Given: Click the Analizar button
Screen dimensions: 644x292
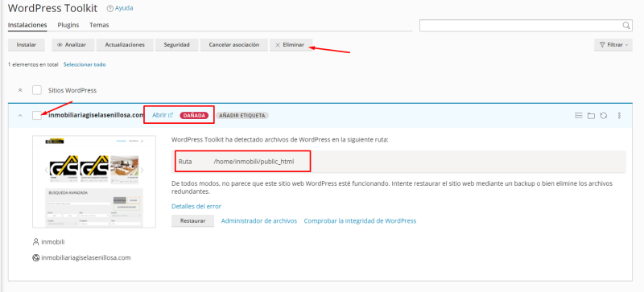Looking at the screenshot, I should coord(73,45).
